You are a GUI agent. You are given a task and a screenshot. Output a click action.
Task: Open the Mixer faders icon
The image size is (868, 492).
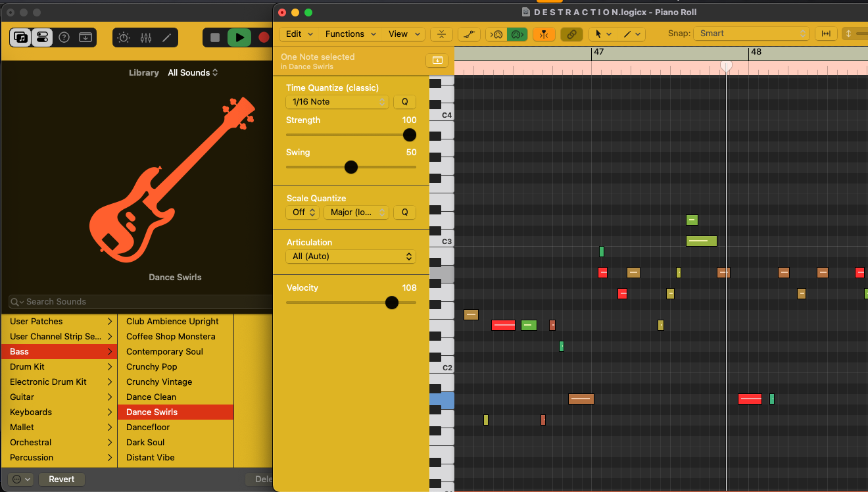click(x=146, y=37)
